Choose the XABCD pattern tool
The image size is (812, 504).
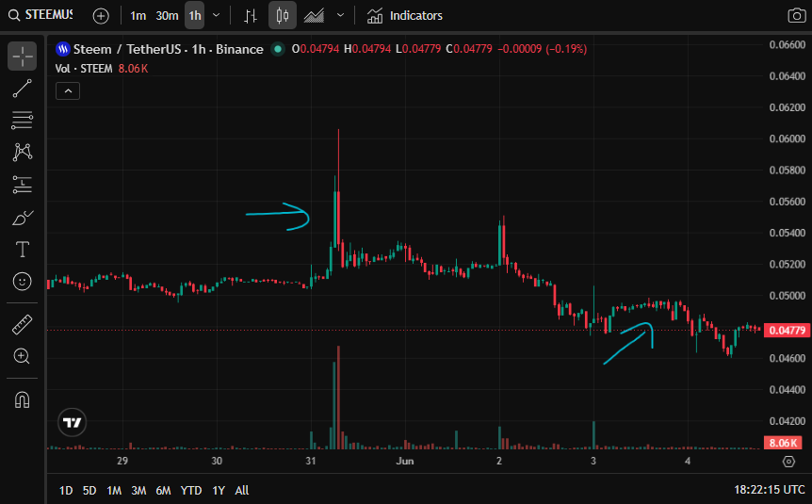(23, 153)
